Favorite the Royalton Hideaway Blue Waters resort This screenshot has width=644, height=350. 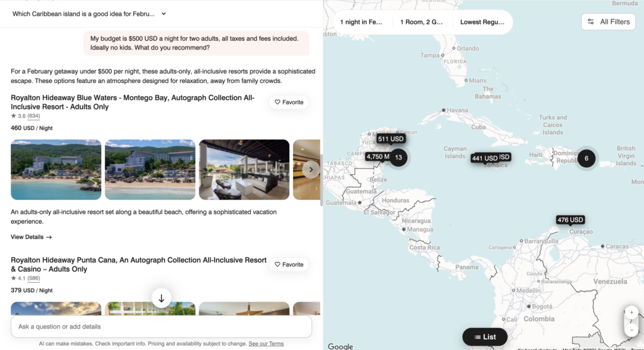coord(289,102)
